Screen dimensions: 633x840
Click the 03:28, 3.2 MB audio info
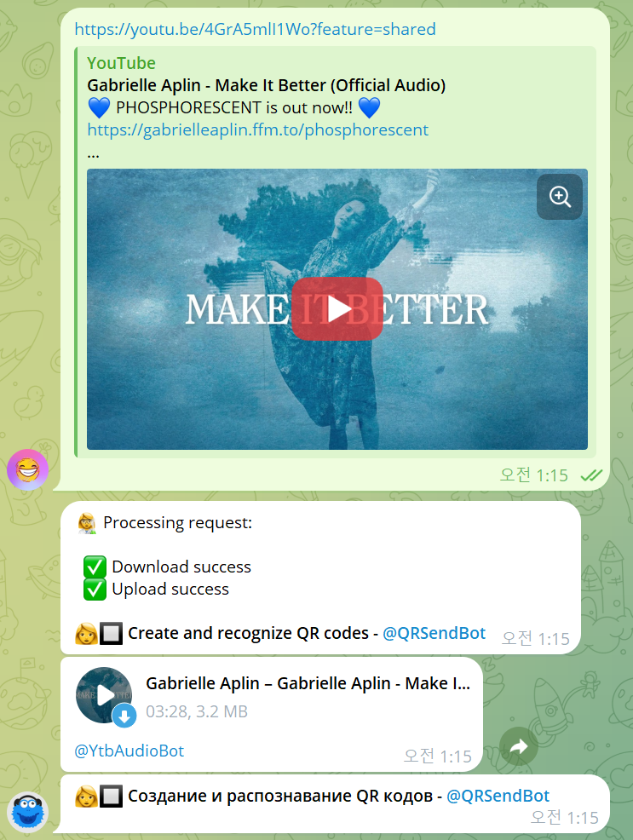pos(197,711)
